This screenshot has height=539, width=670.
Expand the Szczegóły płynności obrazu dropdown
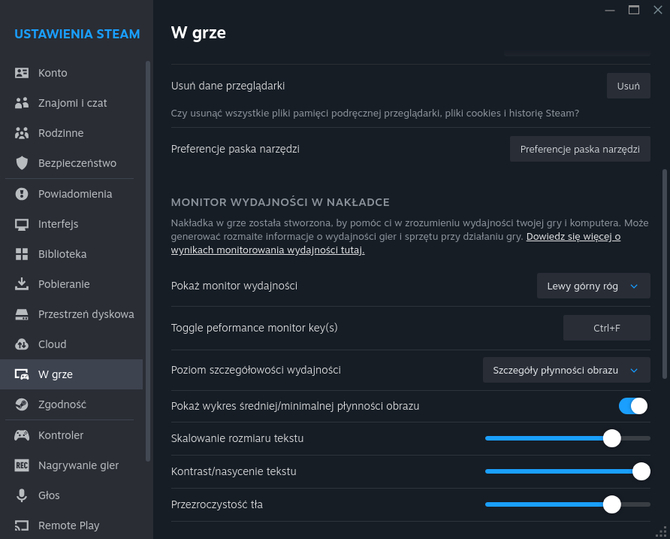click(x=566, y=370)
